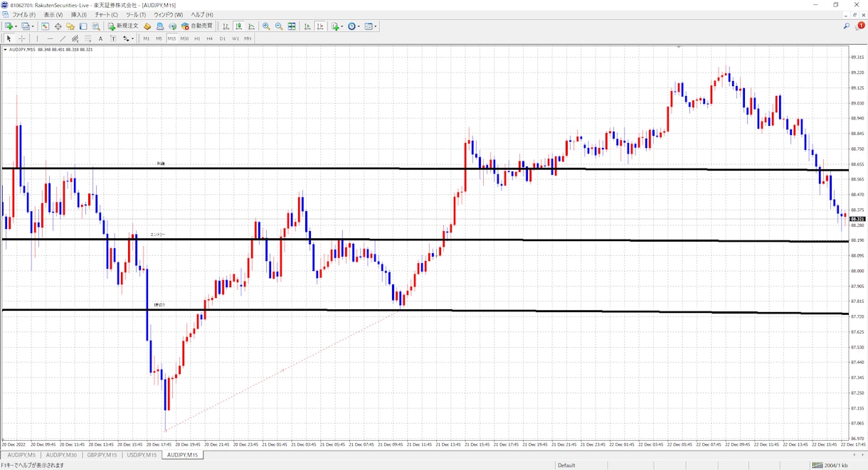The image size is (868, 470).
Task: Switch to the AUDJPY,M30 chart tab
Action: tap(60, 454)
